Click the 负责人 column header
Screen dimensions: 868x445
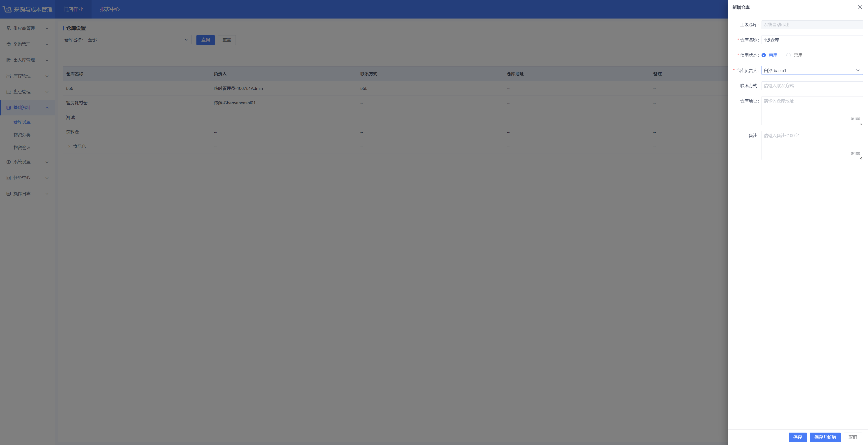coord(220,74)
